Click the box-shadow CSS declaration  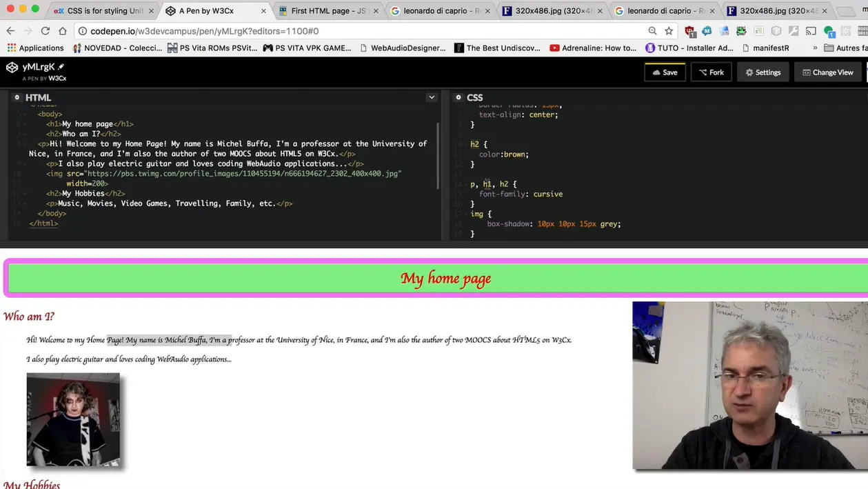tap(554, 224)
